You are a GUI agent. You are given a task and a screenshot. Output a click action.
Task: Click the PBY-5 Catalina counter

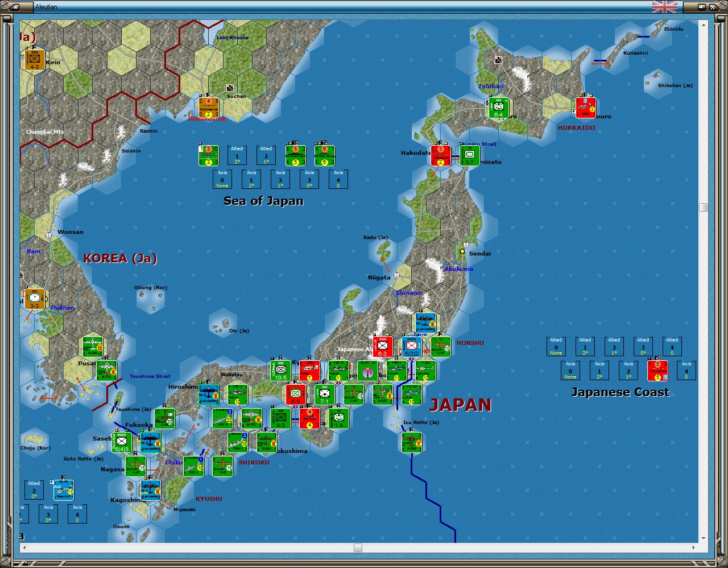(x=222, y=418)
